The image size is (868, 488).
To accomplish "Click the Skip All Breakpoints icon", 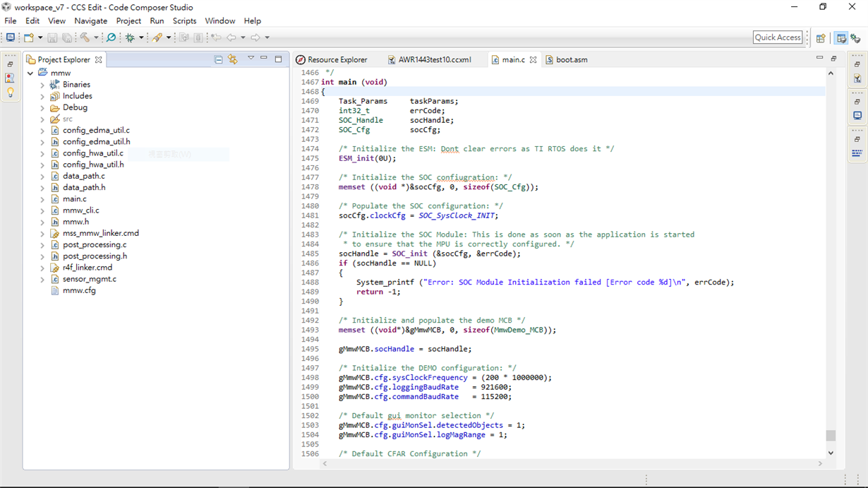I will click(111, 37).
